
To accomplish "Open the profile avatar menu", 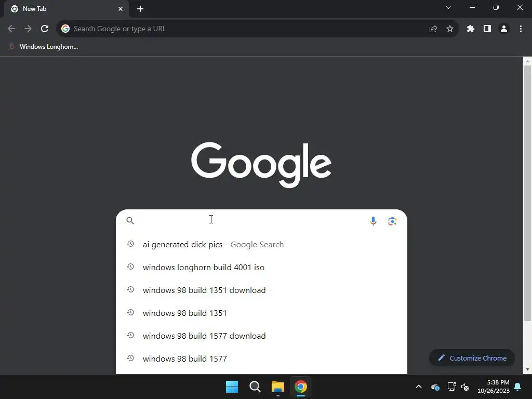I will pos(504,29).
